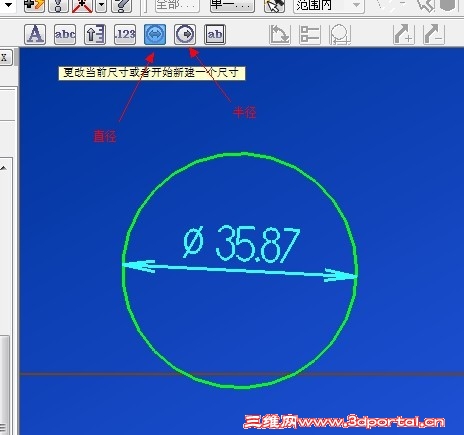464x435 pixels.
Task: Close the left side panel with 'x'
Action: pos(5,57)
